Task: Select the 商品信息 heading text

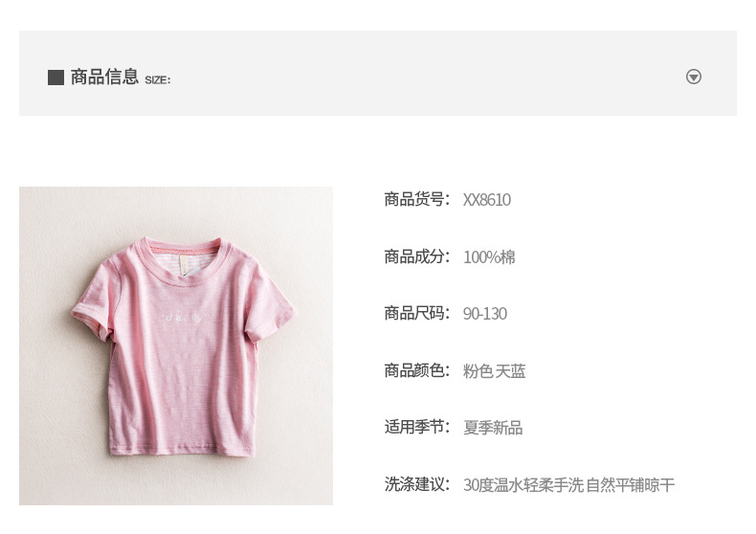Action: point(104,78)
